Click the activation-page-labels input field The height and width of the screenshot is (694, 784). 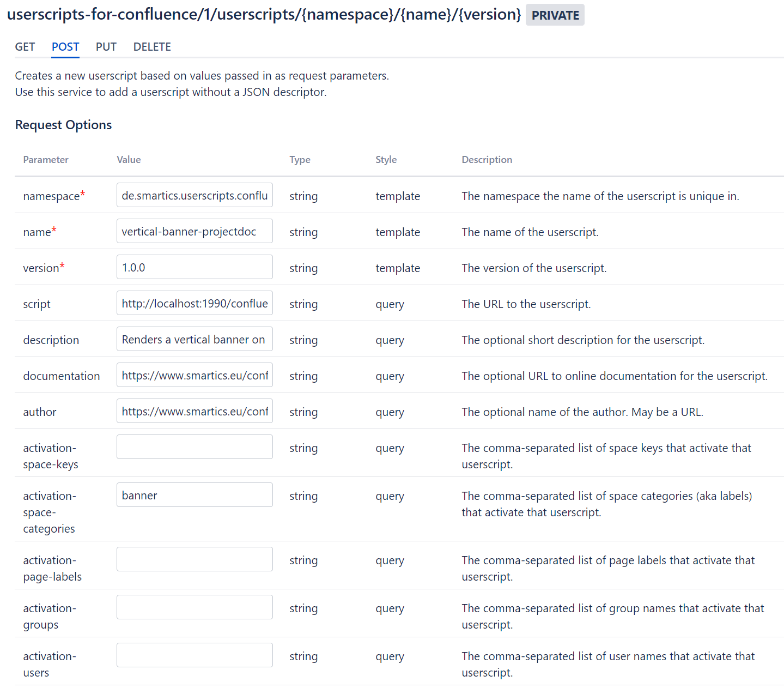pyautogui.click(x=194, y=559)
